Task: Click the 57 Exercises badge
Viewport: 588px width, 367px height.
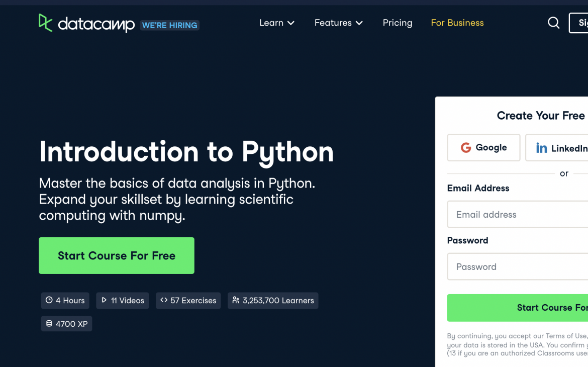Action: click(188, 301)
